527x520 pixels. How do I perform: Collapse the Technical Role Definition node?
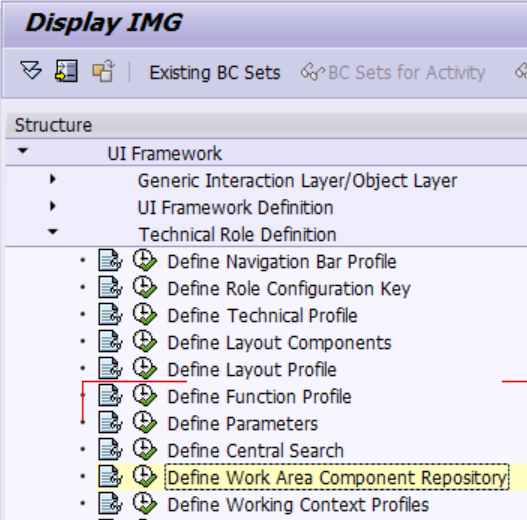pyautogui.click(x=53, y=232)
